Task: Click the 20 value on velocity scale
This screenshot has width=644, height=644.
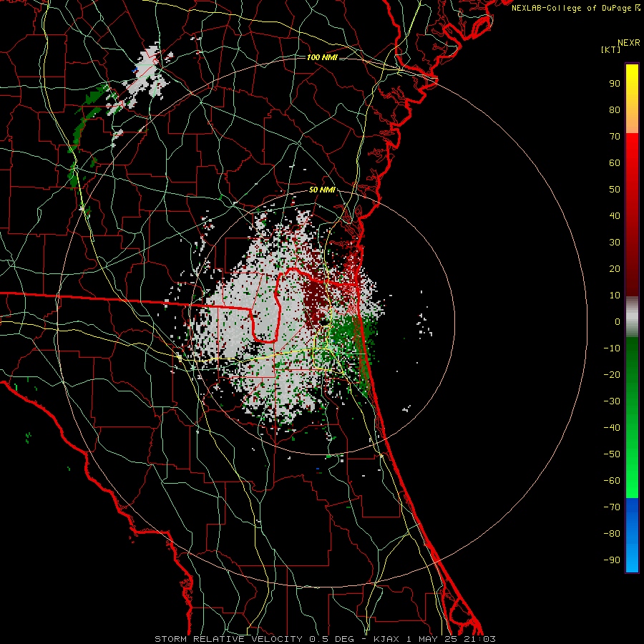Action: (x=615, y=269)
